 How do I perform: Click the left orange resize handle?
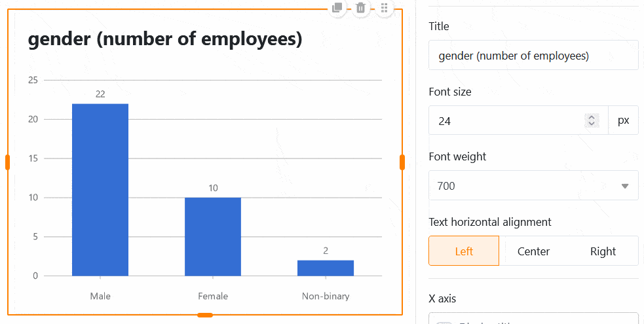coord(8,162)
